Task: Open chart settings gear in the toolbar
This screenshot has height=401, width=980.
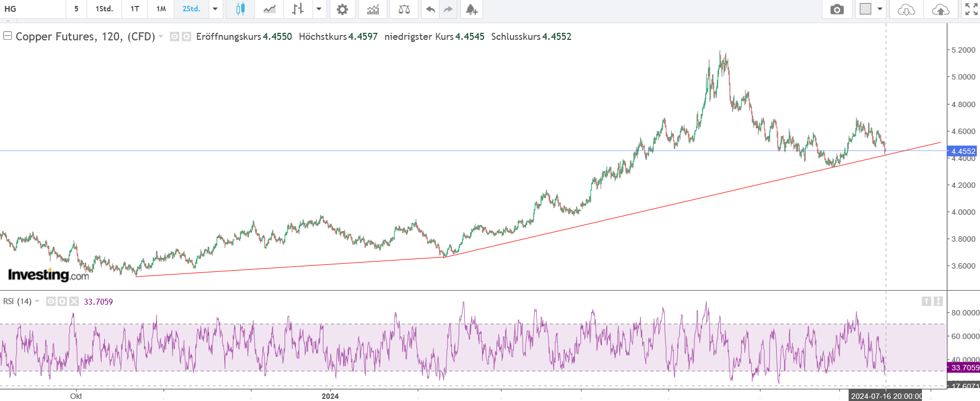Action: pos(342,9)
